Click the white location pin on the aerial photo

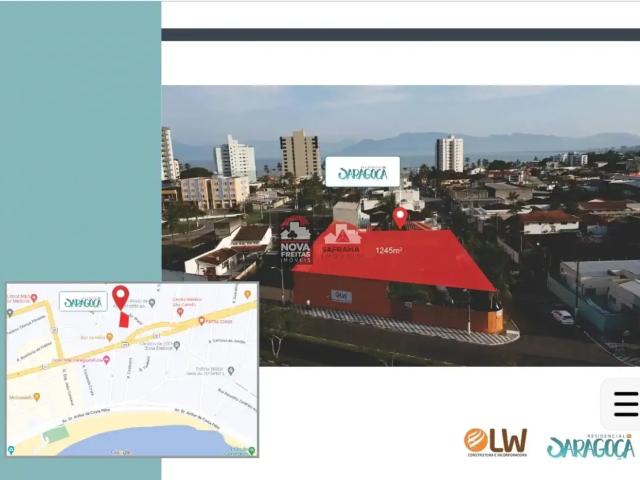400,218
